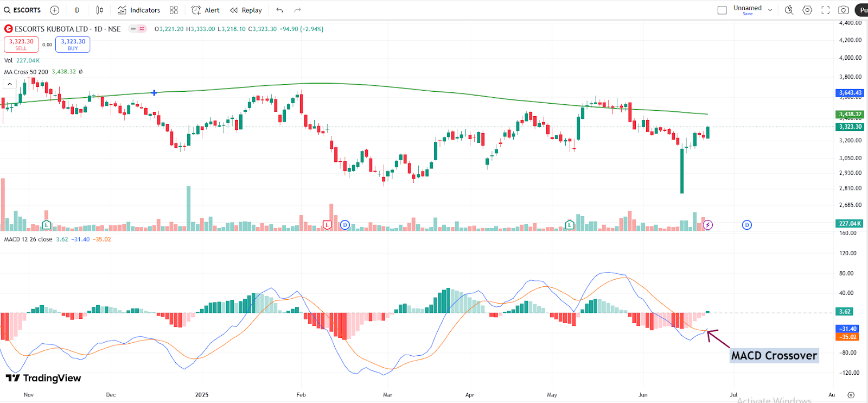
Task: Click the Escorts Kubota logo icon
Action: (x=9, y=29)
